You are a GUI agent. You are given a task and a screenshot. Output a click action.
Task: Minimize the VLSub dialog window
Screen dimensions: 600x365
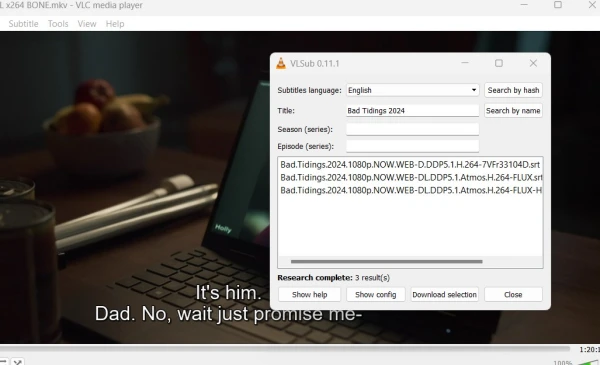pos(465,63)
